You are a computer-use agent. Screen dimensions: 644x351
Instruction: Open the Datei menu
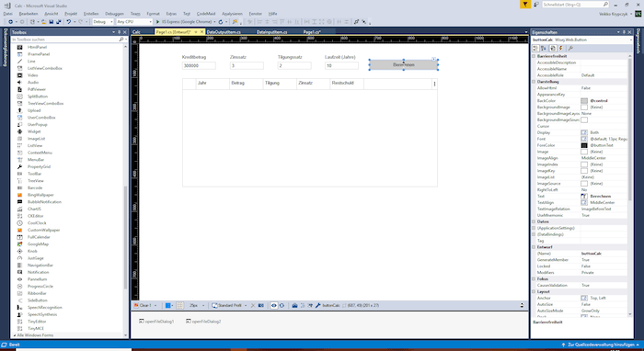pos(7,14)
